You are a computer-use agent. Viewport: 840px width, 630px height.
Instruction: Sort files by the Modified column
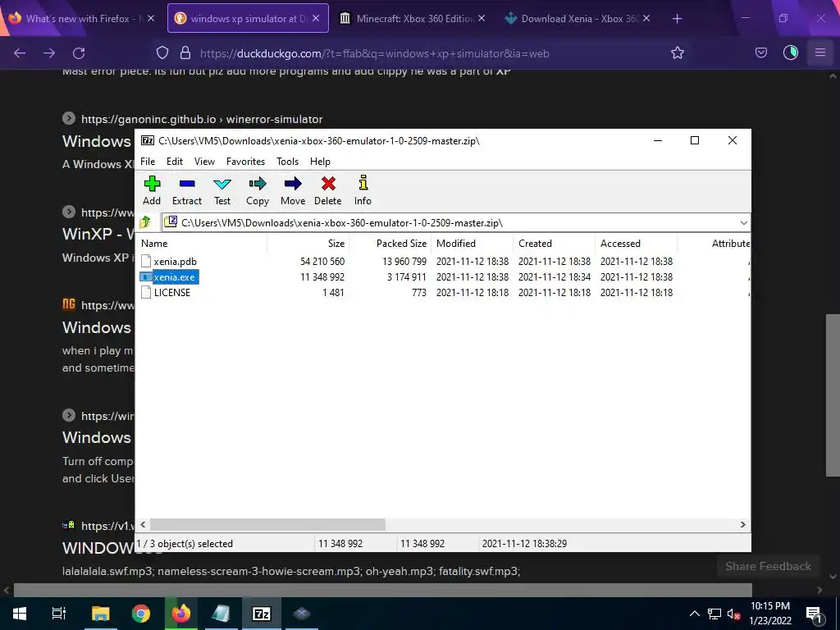[x=472, y=243]
